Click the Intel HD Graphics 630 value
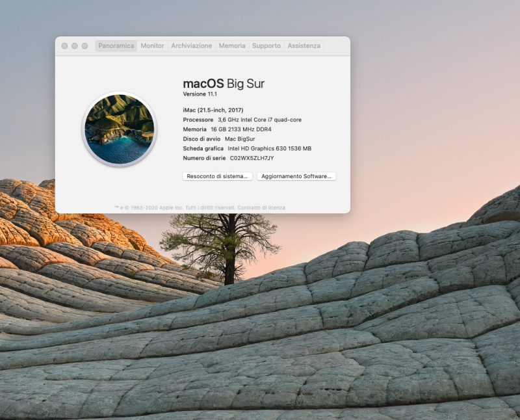 click(x=269, y=149)
